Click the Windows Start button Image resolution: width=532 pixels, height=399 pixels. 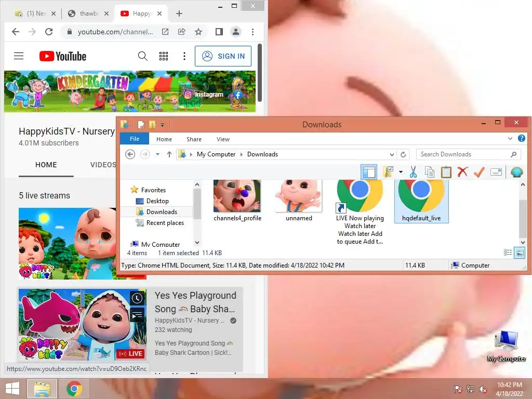tap(12, 389)
